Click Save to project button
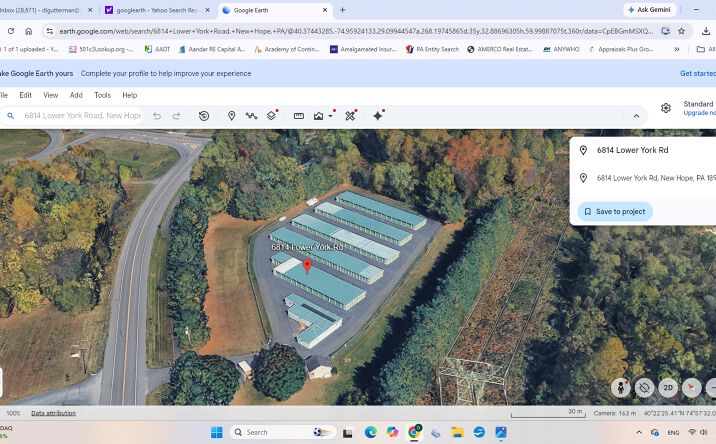The height and width of the screenshot is (444, 716). pyautogui.click(x=615, y=211)
